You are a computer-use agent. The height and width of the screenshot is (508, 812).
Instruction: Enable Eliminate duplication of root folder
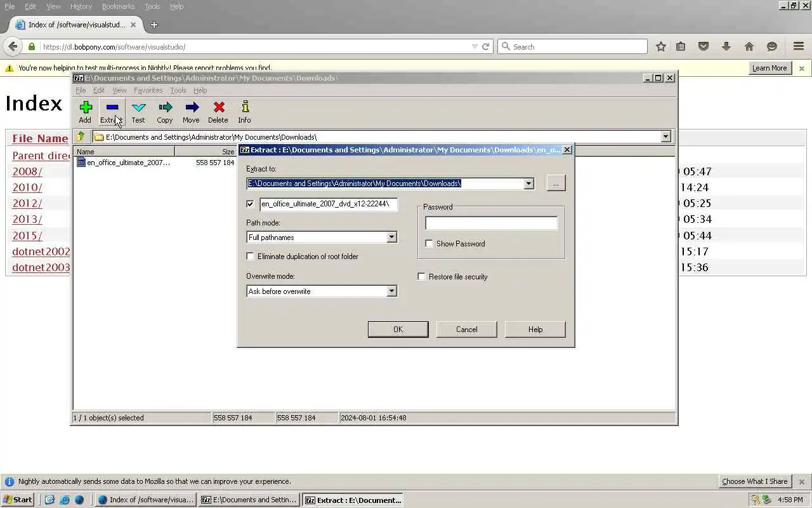pos(250,257)
